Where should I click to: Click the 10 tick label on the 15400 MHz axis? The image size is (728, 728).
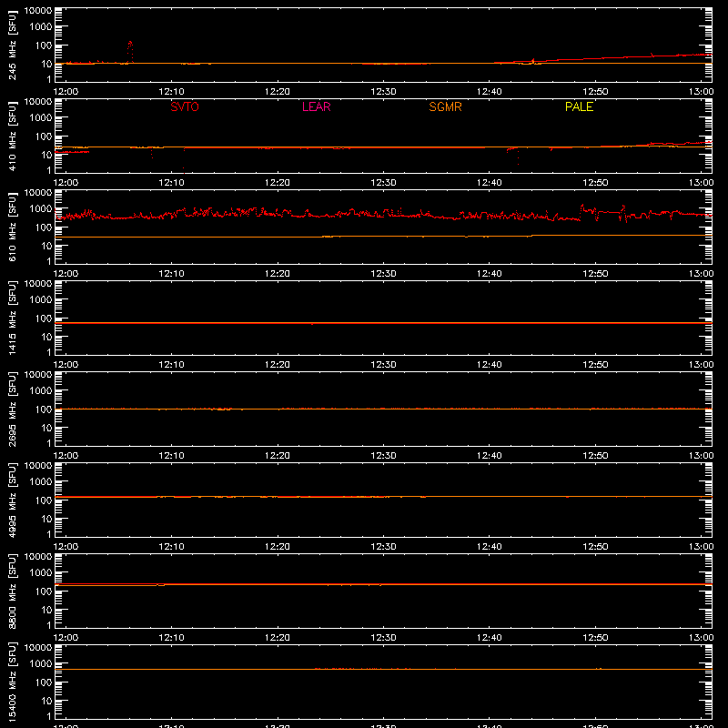tap(47, 701)
